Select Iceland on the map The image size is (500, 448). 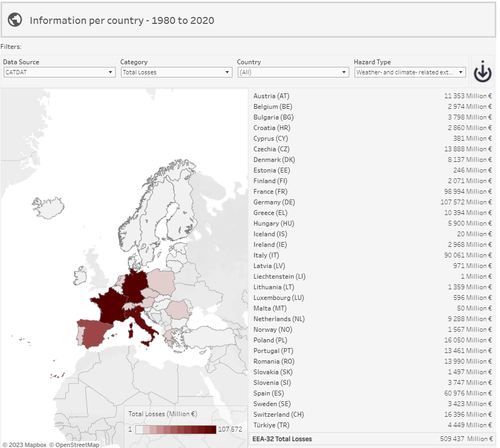(48, 207)
